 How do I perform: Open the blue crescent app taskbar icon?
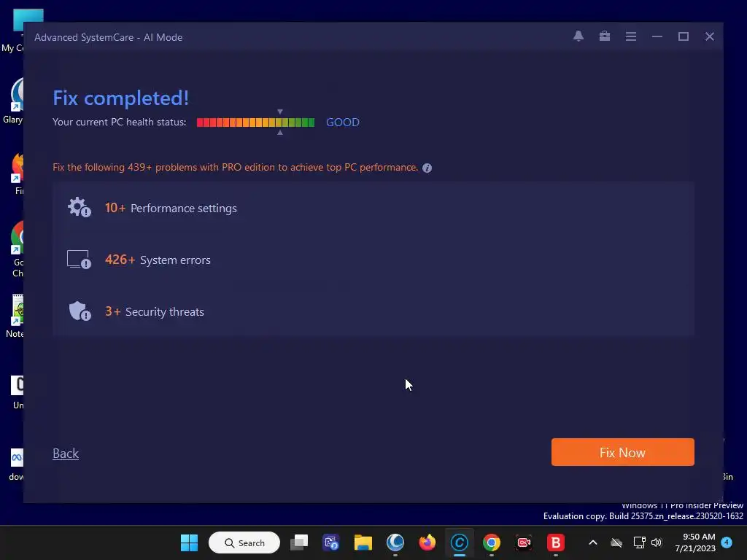point(395,542)
